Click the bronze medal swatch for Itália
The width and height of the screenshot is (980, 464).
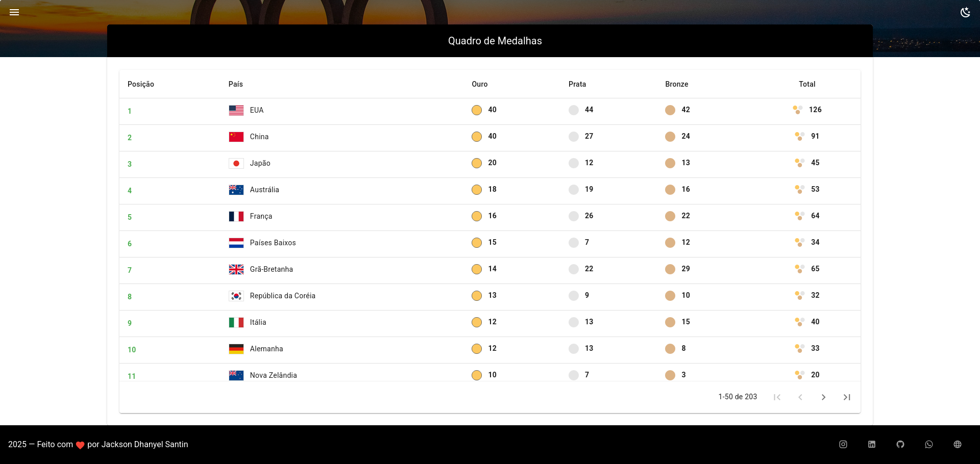670,322
